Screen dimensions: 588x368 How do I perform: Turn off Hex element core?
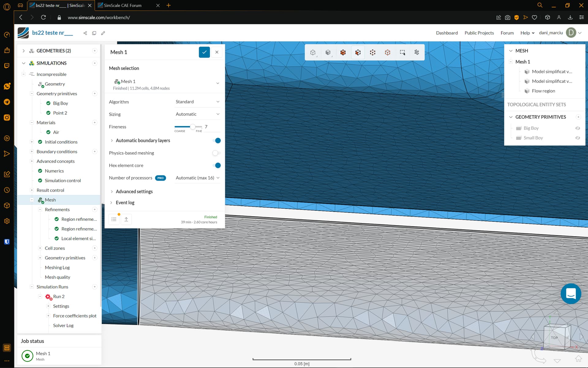click(x=217, y=165)
